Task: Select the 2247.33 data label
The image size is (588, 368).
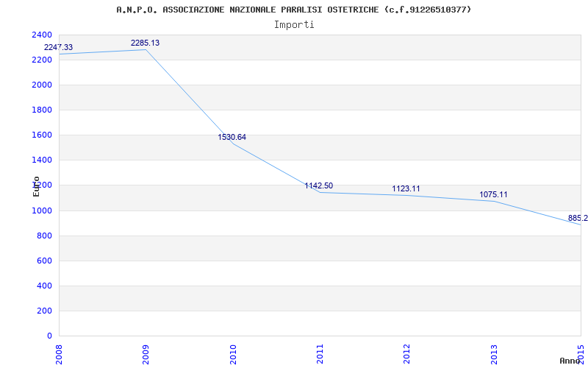Action: pyautogui.click(x=59, y=47)
